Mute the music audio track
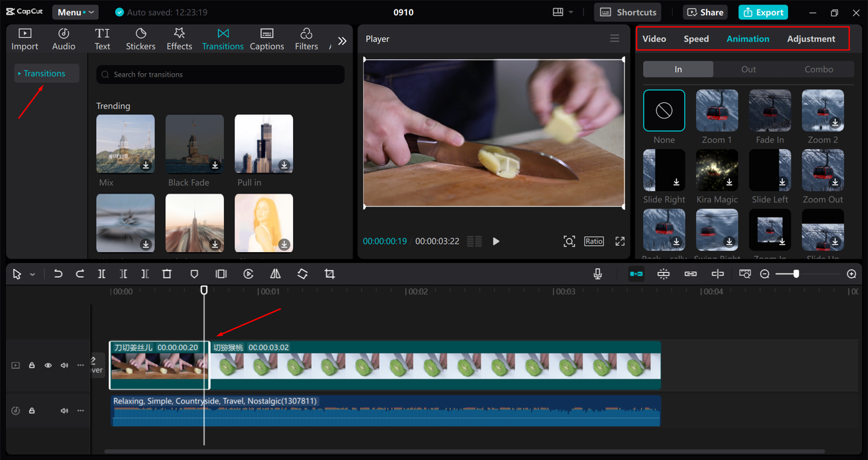 (x=64, y=411)
